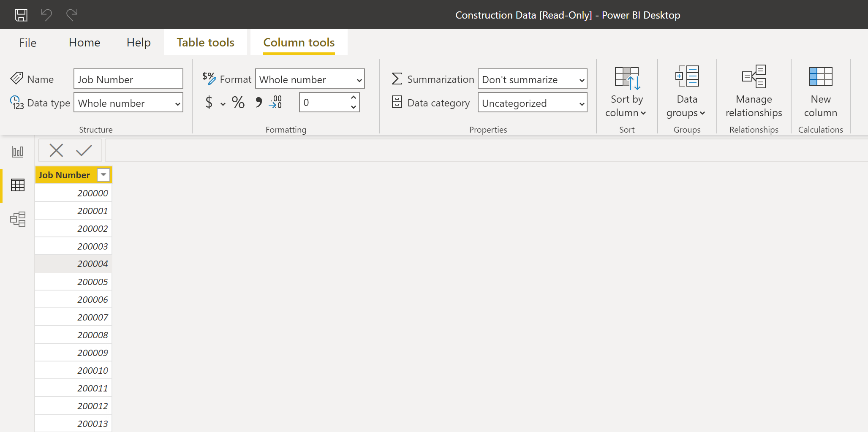The width and height of the screenshot is (868, 432).
Task: Create a New column
Action: [x=820, y=92]
